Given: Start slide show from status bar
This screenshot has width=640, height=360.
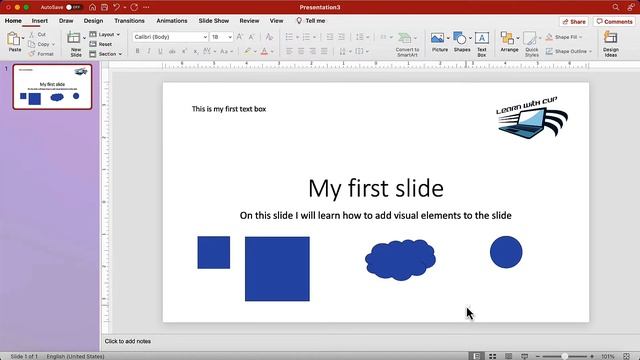Looking at the screenshot, I should click(x=524, y=356).
